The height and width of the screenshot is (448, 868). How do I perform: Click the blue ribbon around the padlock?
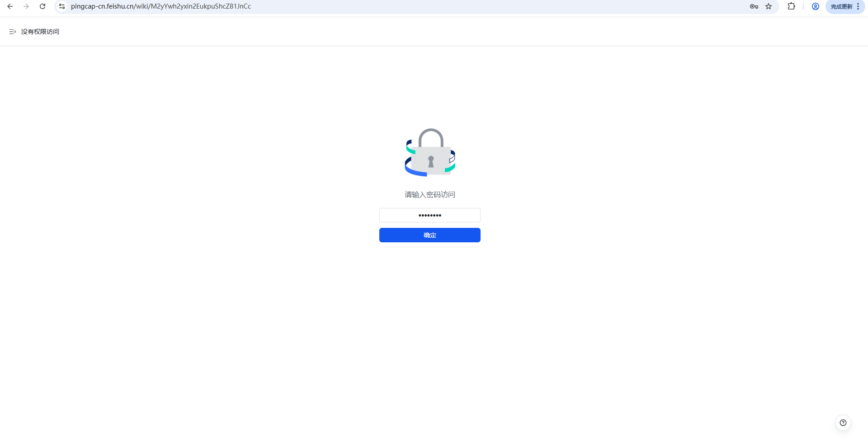414,172
